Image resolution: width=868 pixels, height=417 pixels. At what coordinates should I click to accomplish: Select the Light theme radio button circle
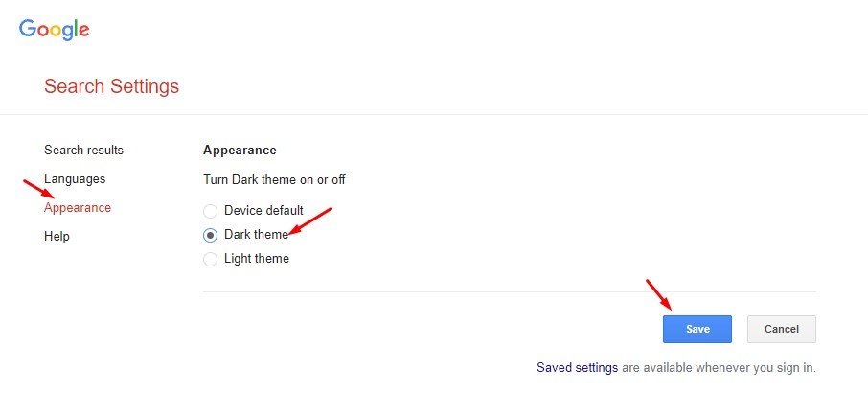[x=211, y=259]
